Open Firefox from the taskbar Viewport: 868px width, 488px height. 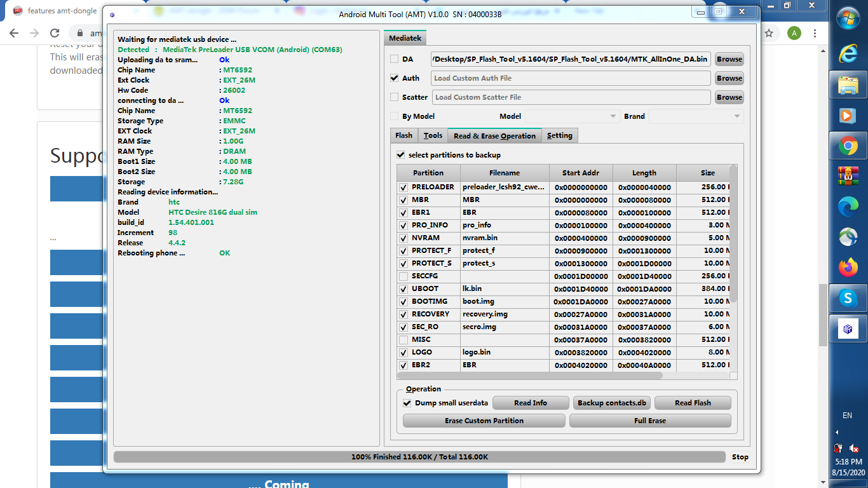[848, 268]
